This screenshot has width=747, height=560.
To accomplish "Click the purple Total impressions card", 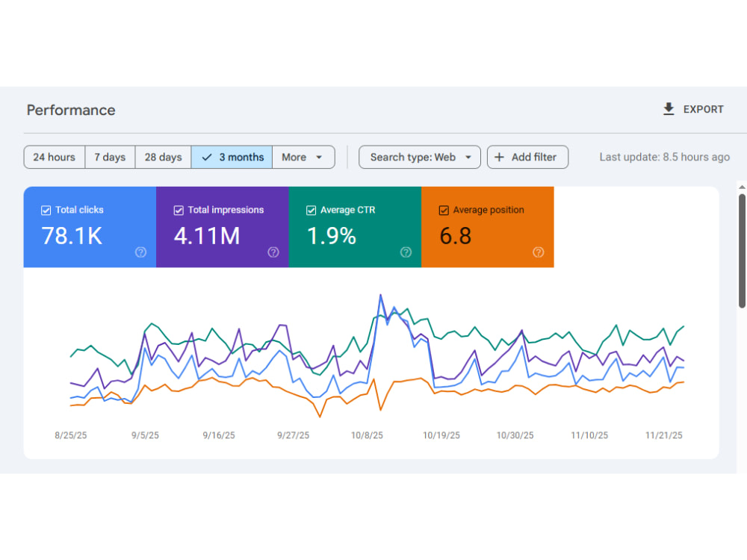I will click(223, 227).
